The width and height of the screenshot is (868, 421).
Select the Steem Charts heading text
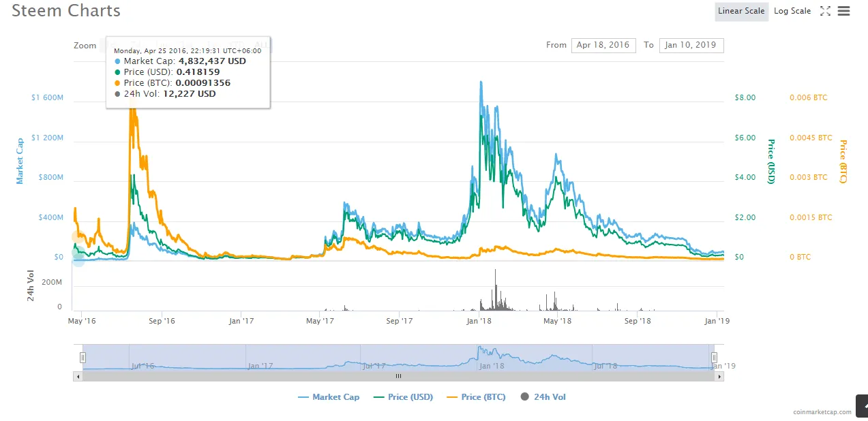[66, 11]
